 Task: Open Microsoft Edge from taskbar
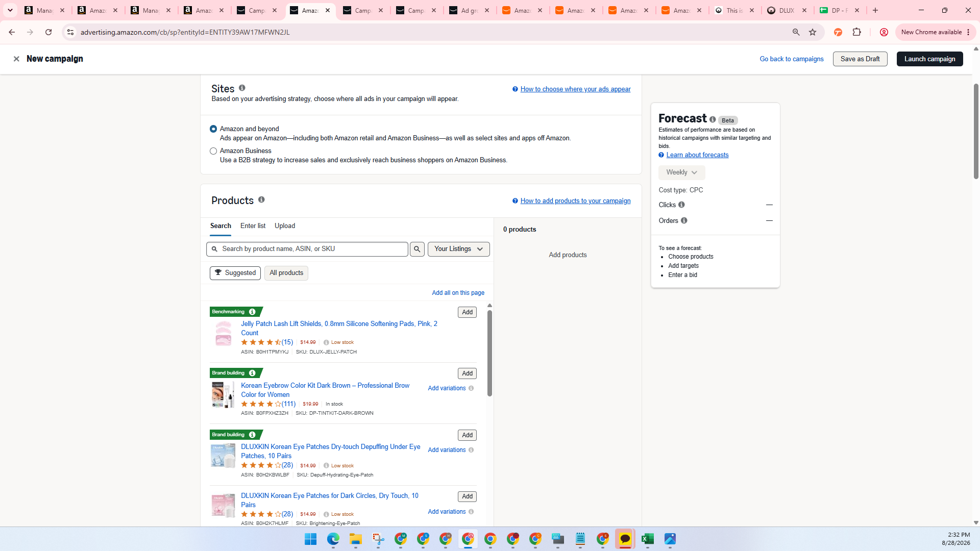333,539
